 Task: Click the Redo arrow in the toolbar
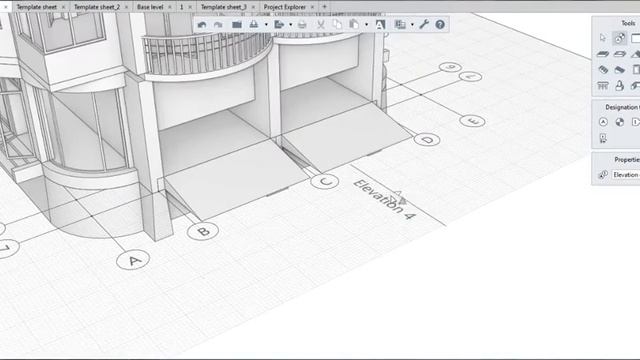tap(218, 25)
